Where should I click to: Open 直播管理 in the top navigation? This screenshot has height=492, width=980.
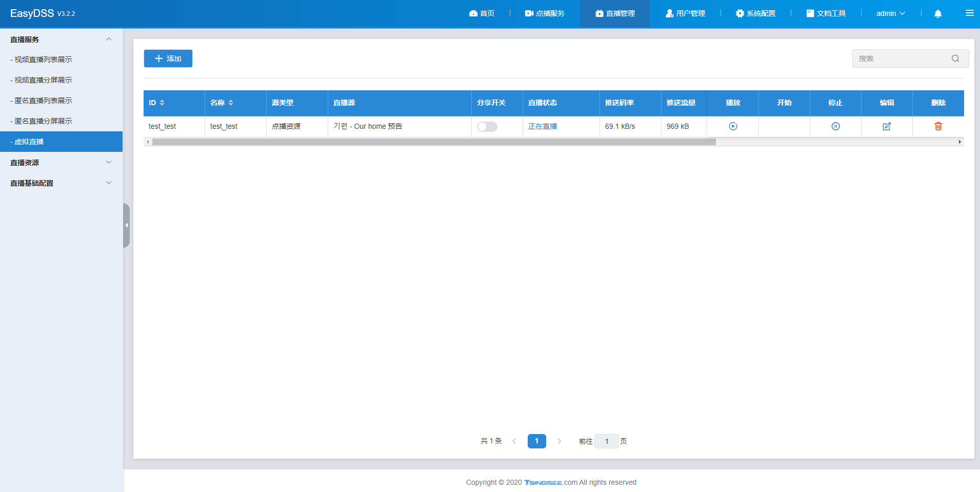coord(615,13)
